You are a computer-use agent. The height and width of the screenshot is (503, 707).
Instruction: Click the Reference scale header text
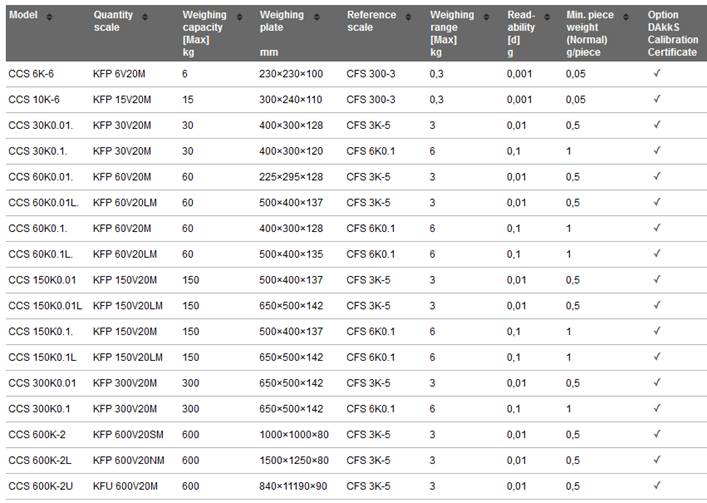click(x=372, y=21)
